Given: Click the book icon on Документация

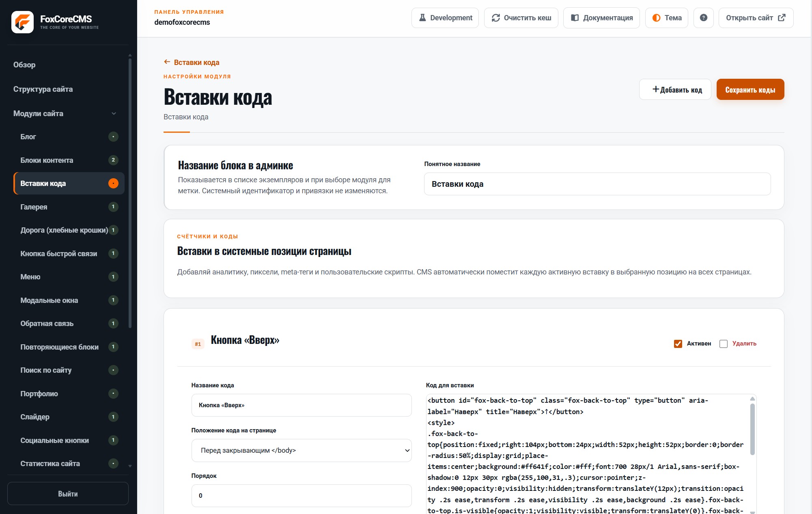Looking at the screenshot, I should (x=575, y=18).
